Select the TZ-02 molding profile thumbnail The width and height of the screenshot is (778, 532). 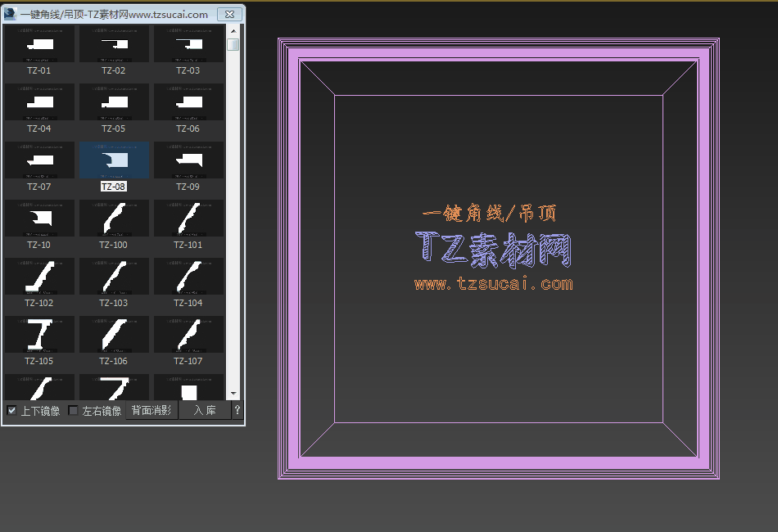(x=114, y=44)
